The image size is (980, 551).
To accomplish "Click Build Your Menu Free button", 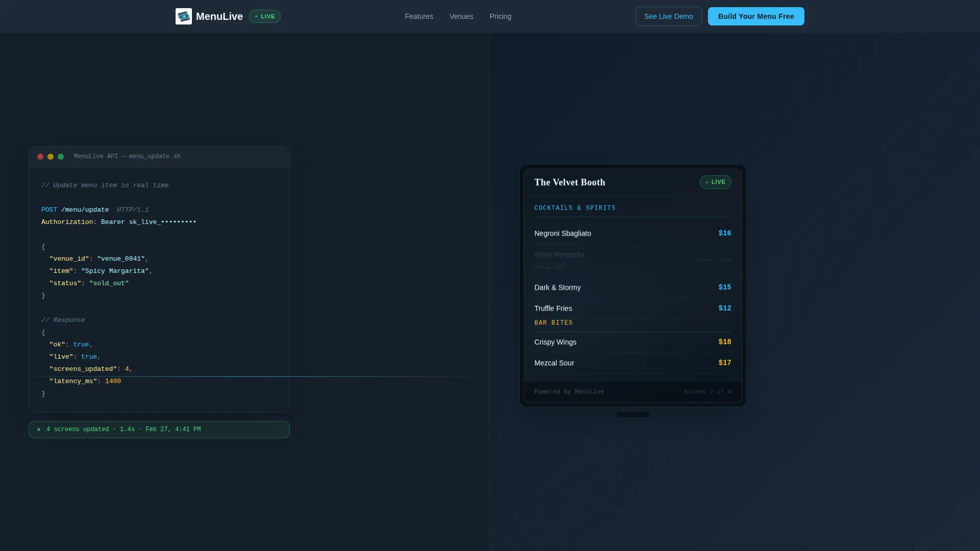I will (x=756, y=16).
